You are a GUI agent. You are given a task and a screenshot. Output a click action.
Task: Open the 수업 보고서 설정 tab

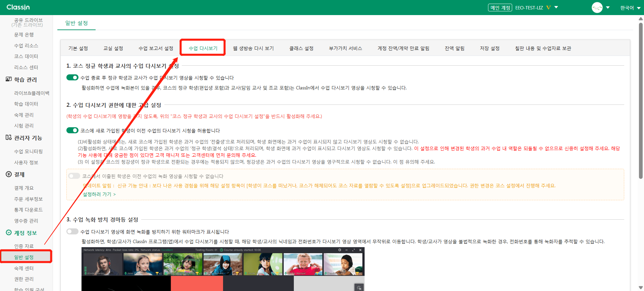point(156,48)
